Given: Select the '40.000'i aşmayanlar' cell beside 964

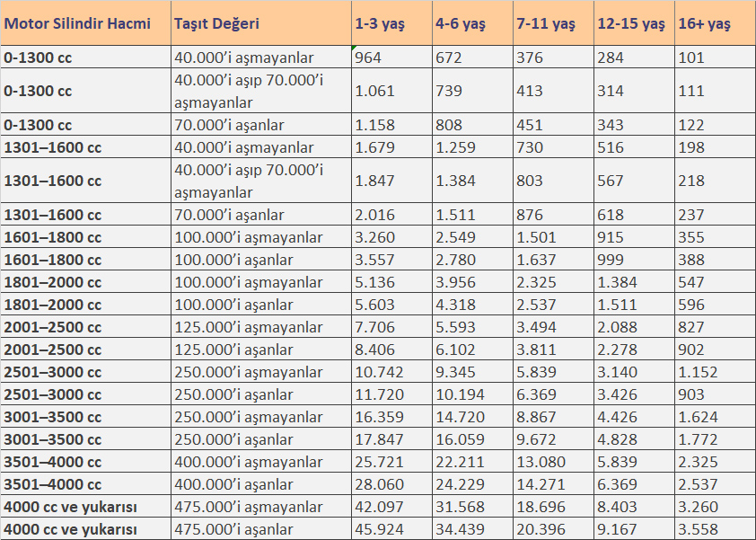Looking at the screenshot, I should pos(260,58).
